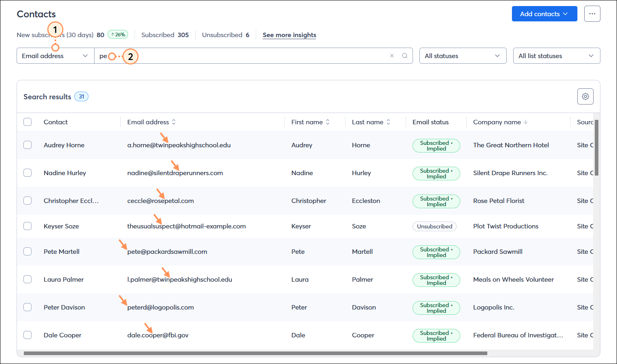Screen dimensions: 617x364
Task: Sort the Last name column
Action: coord(388,121)
